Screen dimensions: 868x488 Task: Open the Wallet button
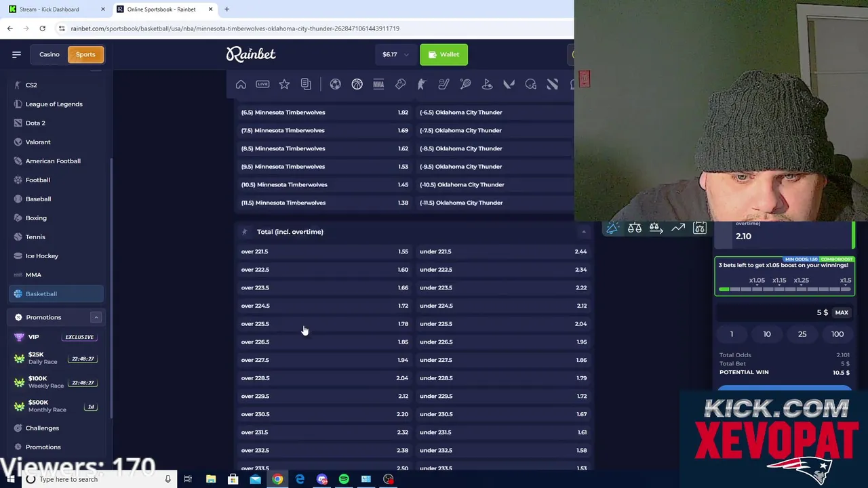[x=443, y=54]
